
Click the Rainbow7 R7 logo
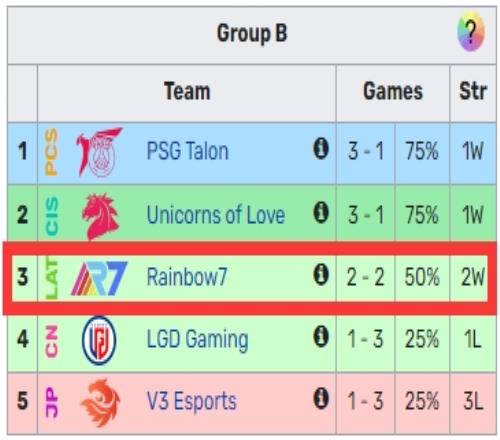pos(99,279)
